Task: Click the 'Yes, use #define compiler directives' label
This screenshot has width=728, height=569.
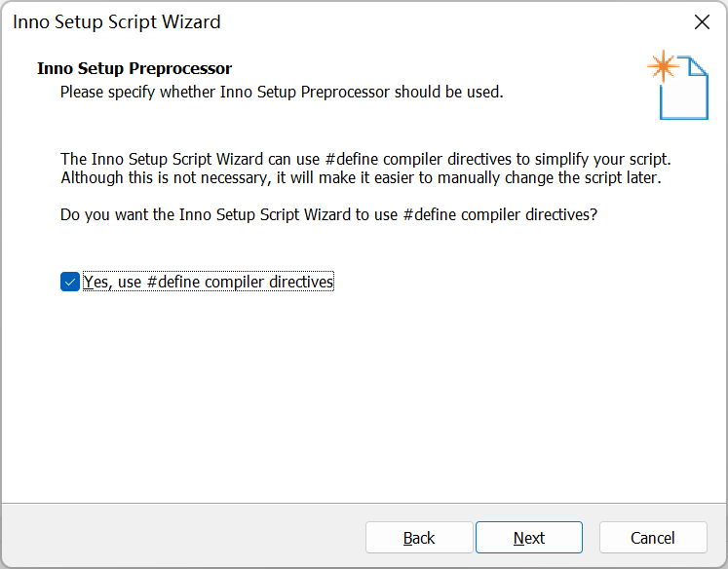Action: pos(209,282)
